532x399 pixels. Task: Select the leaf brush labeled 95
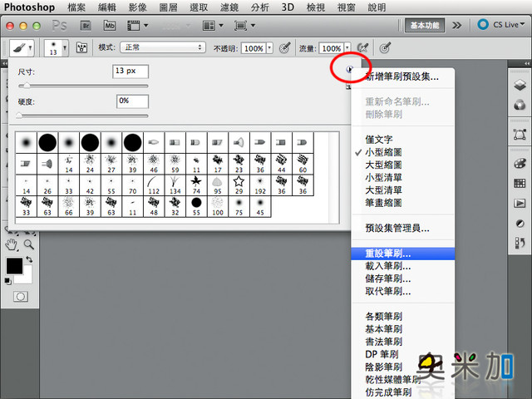tap(218, 185)
